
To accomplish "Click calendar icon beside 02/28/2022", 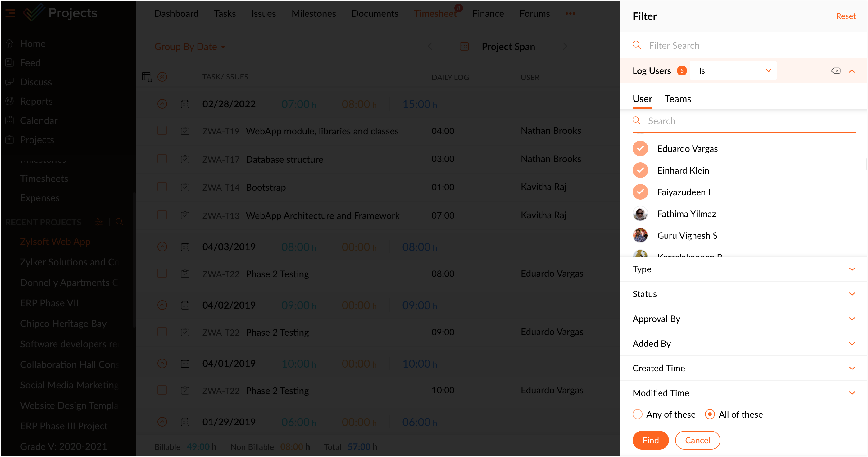I will click(185, 104).
